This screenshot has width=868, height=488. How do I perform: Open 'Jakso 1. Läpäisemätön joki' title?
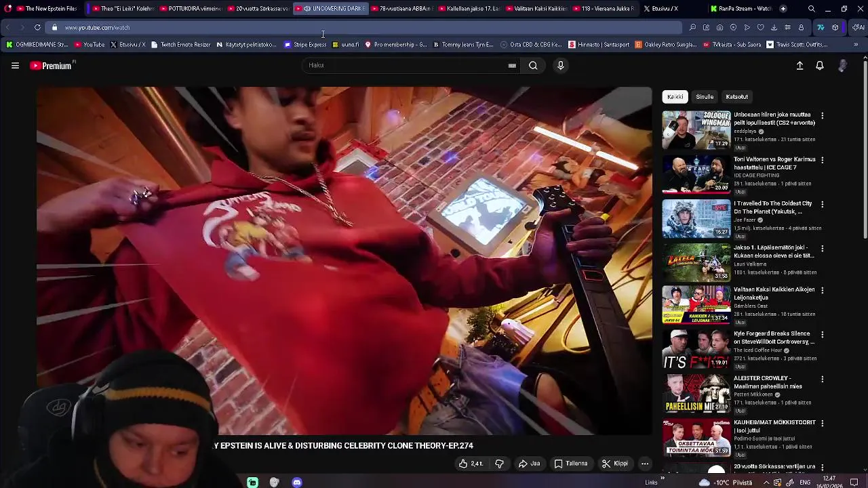pos(774,251)
